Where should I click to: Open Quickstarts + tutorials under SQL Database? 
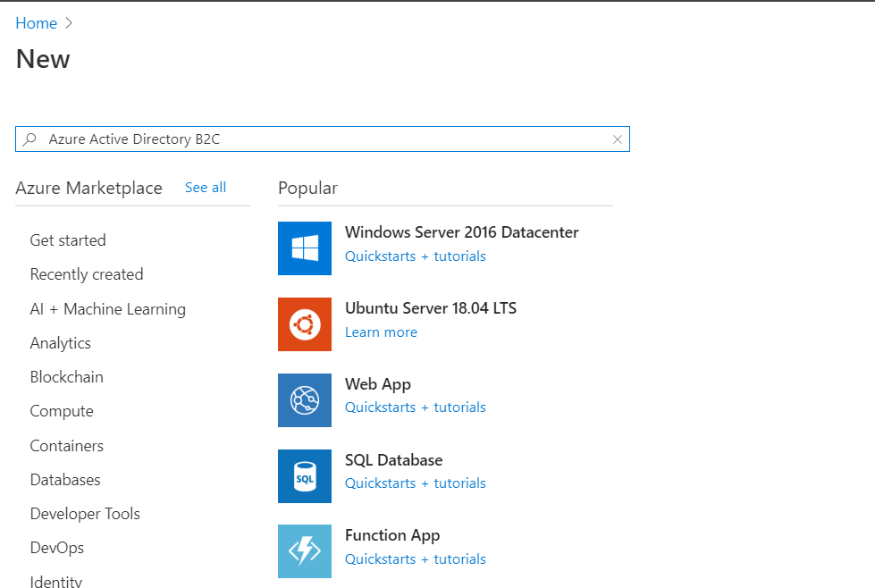416,483
